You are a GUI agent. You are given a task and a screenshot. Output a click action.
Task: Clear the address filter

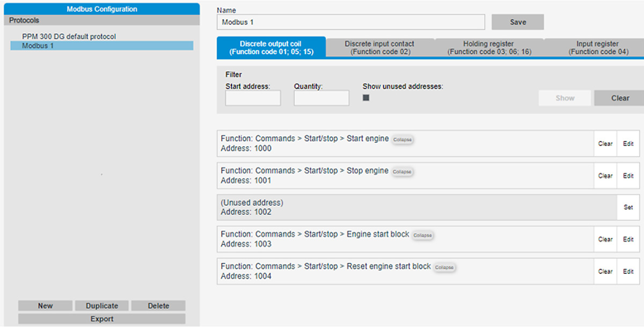(x=620, y=98)
